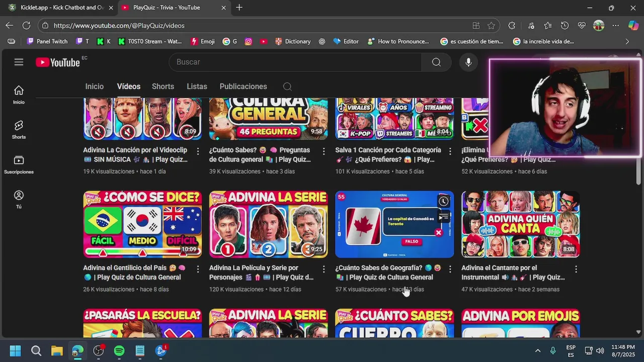Activate voice search microphone

[468, 62]
